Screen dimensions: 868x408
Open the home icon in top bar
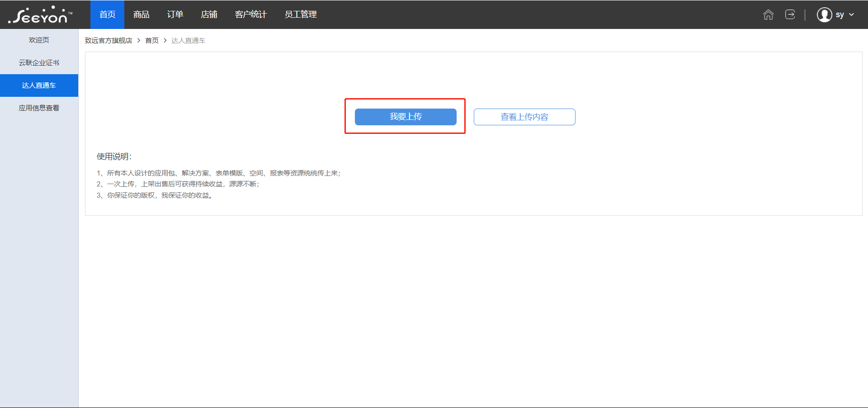tap(768, 14)
